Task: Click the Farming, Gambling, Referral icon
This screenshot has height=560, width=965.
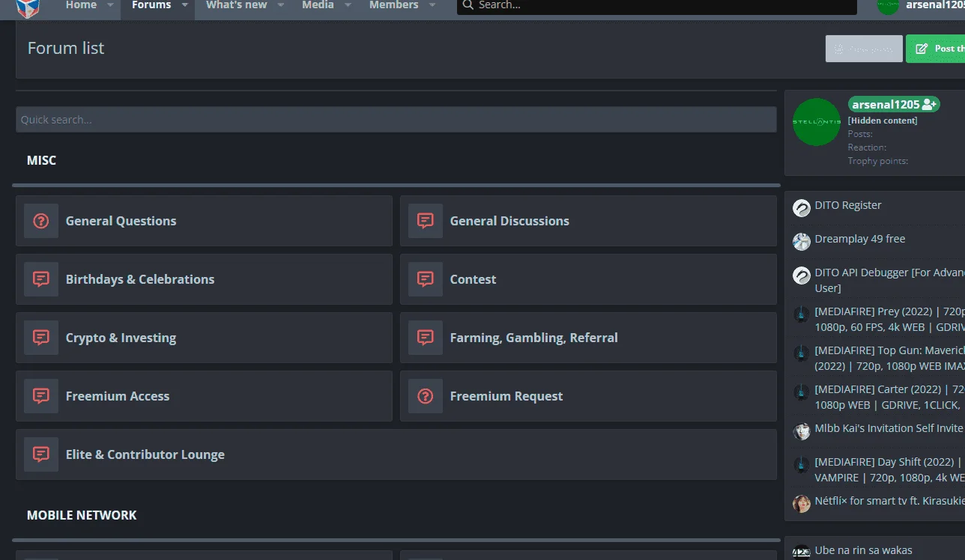Action: click(426, 338)
